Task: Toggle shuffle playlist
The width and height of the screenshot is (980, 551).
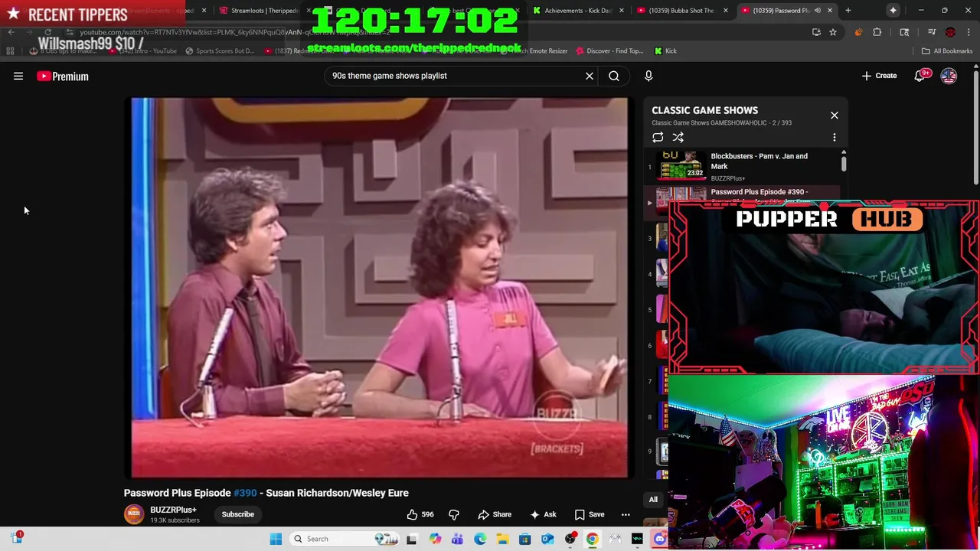Action: tap(678, 137)
